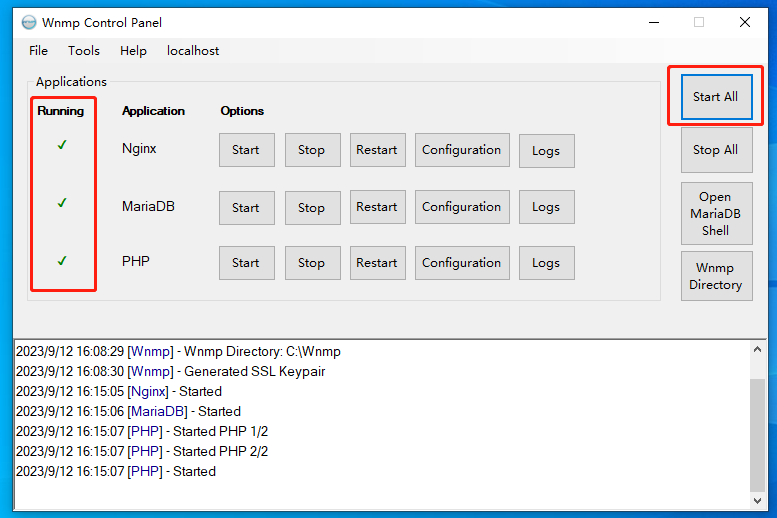Viewport: 777px width, 518px height.
Task: Click the log panel scrollbar thumb
Action: [x=757, y=435]
